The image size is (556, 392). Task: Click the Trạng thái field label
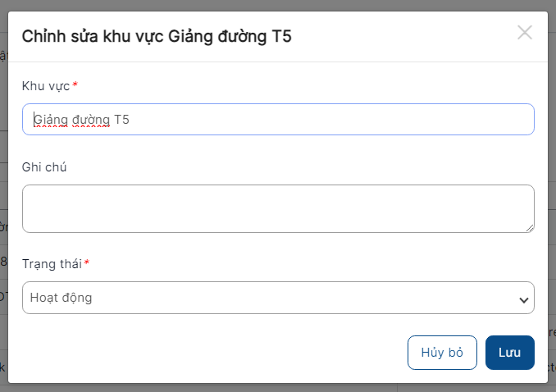point(52,264)
